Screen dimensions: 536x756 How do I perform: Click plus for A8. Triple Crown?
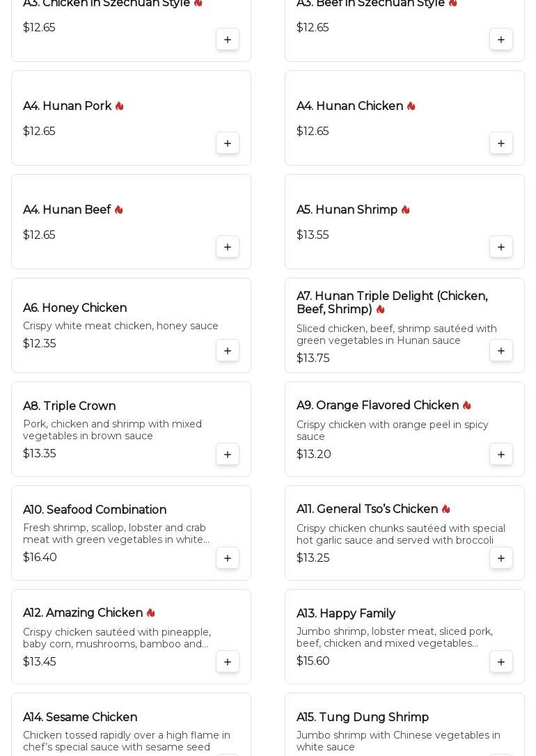tap(228, 455)
